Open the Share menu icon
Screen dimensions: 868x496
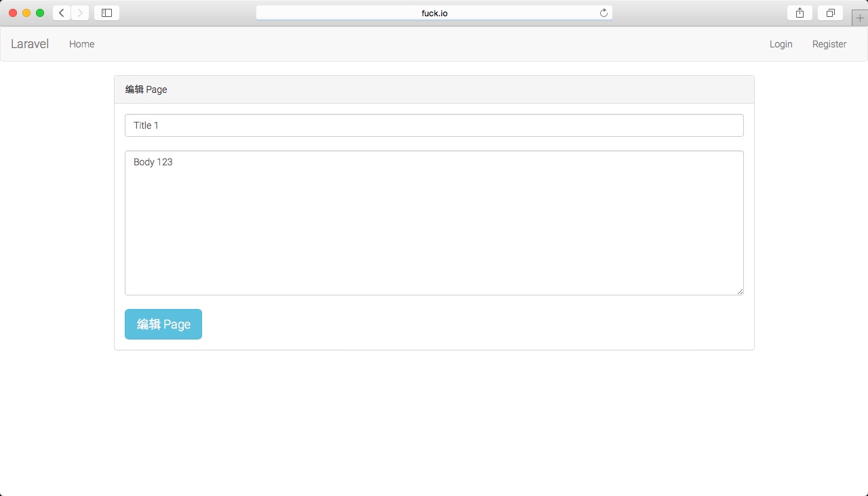[x=800, y=13]
